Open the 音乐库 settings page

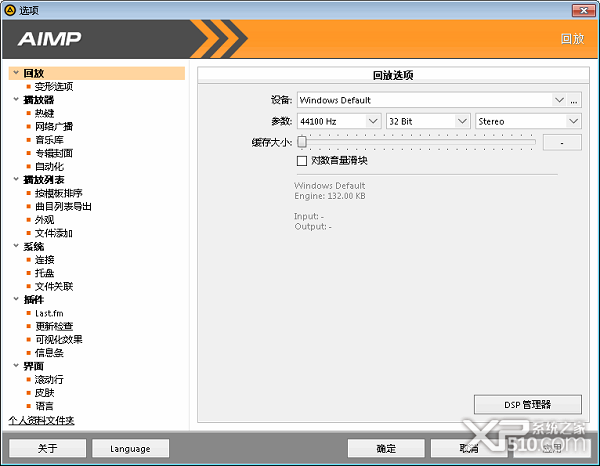click(49, 140)
